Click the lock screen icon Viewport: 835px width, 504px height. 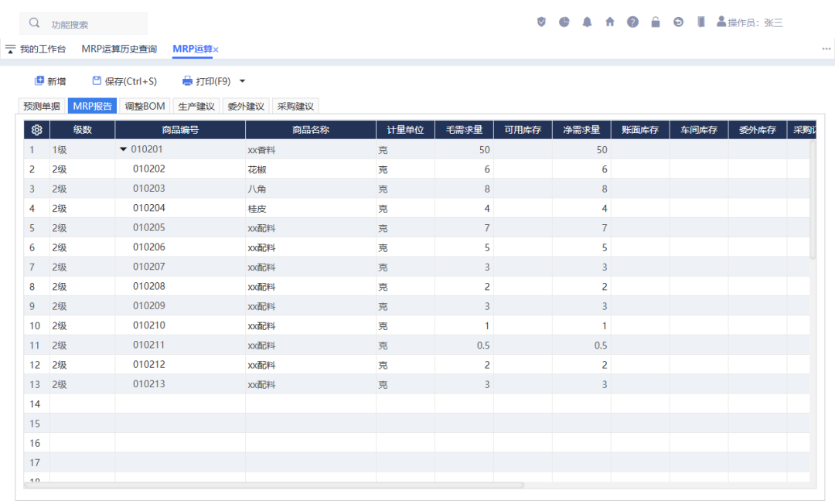click(x=655, y=22)
